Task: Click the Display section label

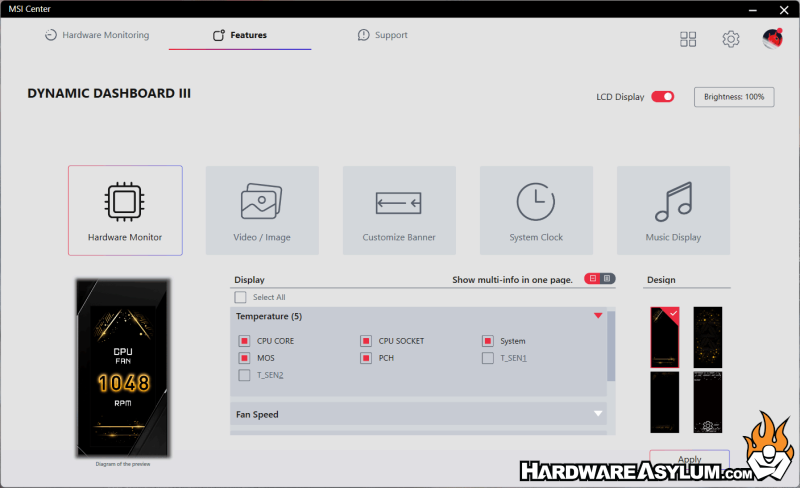Action: pos(249,280)
